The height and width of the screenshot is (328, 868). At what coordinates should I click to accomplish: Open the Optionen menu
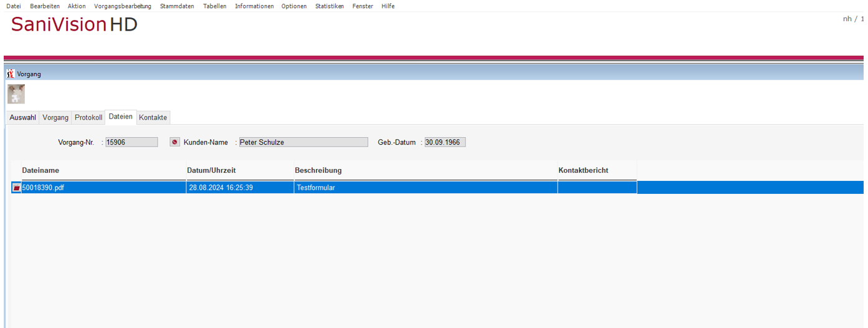(294, 6)
